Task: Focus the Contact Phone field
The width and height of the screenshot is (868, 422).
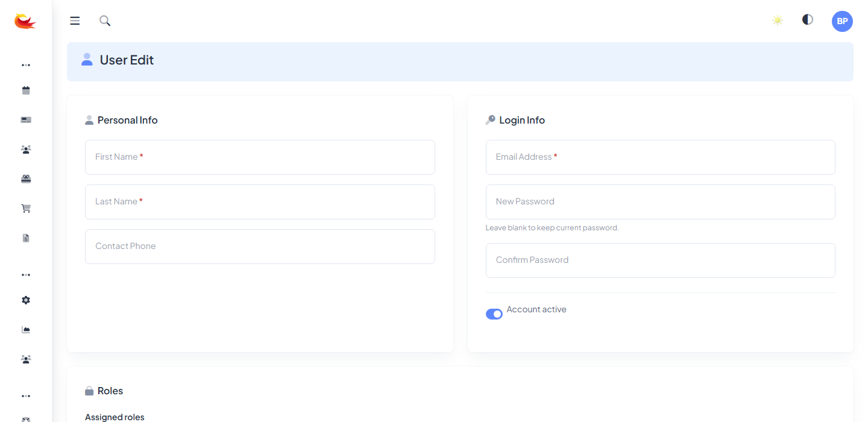Action: (260, 247)
